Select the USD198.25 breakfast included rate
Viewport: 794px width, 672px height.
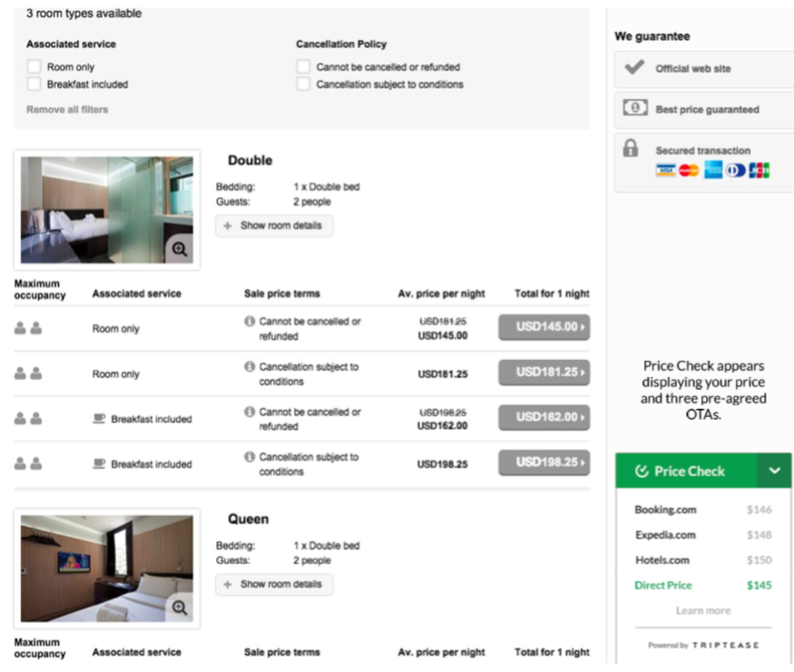point(544,463)
